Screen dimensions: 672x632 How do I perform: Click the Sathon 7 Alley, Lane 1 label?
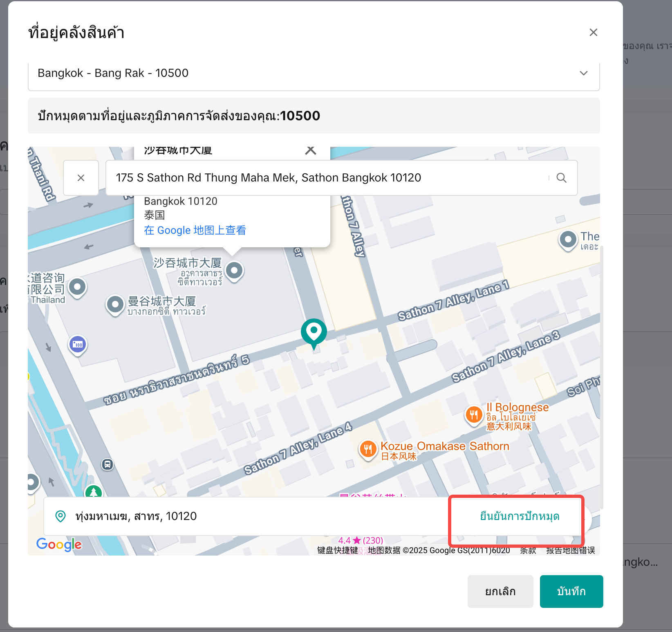click(x=454, y=300)
